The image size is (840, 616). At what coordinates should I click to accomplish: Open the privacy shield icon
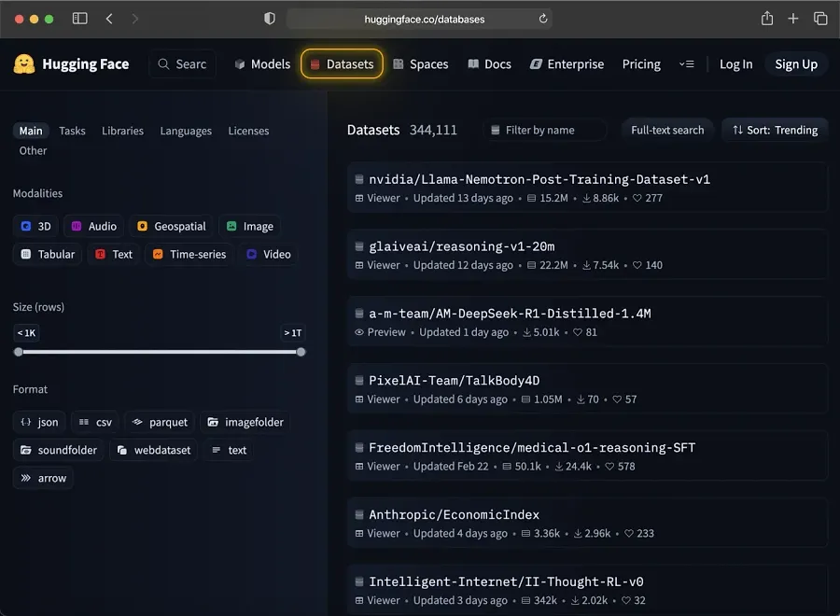coord(270,19)
